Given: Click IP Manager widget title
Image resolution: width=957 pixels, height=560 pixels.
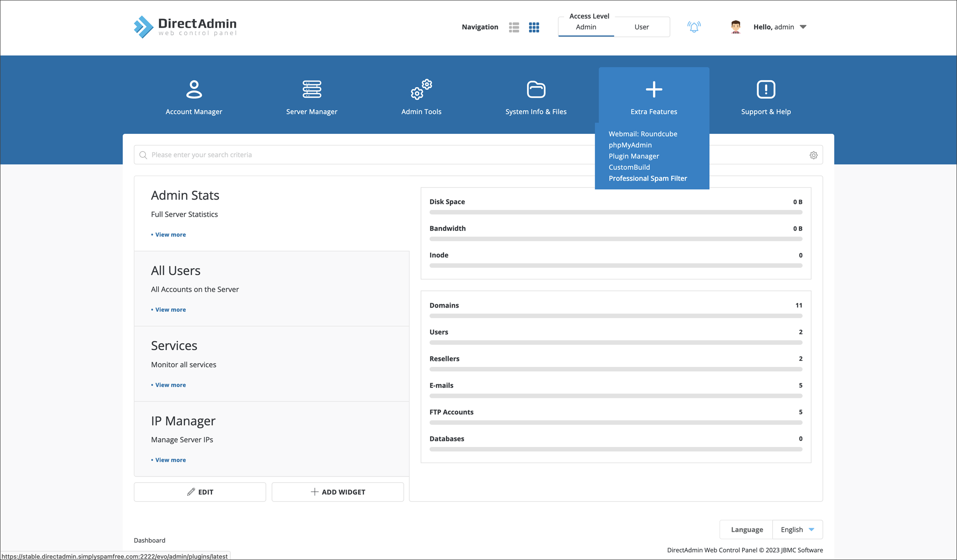Looking at the screenshot, I should 183,421.
